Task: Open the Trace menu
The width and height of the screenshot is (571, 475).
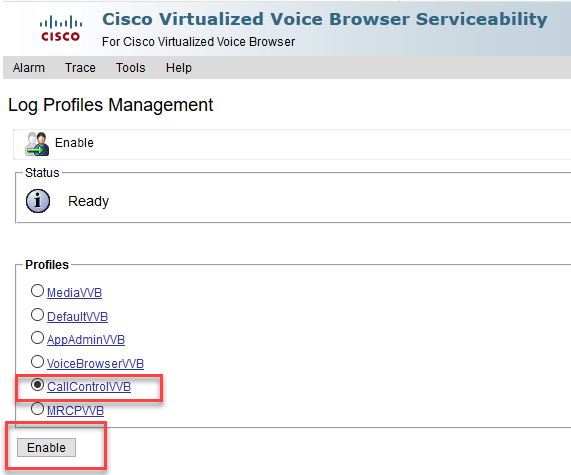Action: (x=80, y=68)
